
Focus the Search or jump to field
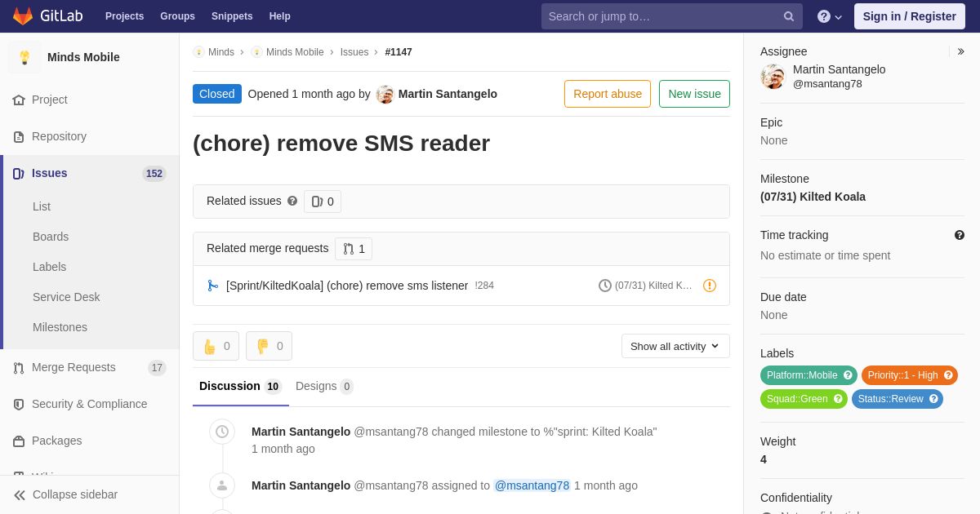pyautogui.click(x=671, y=16)
